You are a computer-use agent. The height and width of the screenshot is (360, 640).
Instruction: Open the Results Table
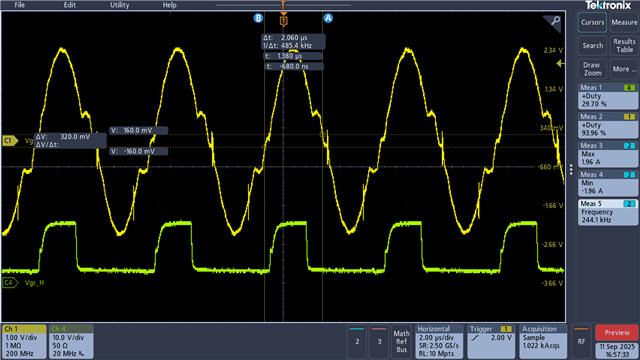click(624, 45)
